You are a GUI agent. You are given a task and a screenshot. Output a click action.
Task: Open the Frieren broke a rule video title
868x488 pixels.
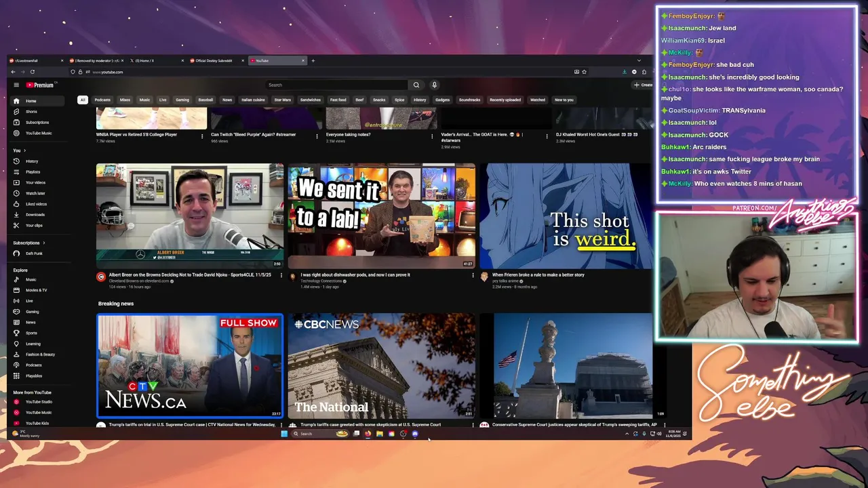pos(538,275)
